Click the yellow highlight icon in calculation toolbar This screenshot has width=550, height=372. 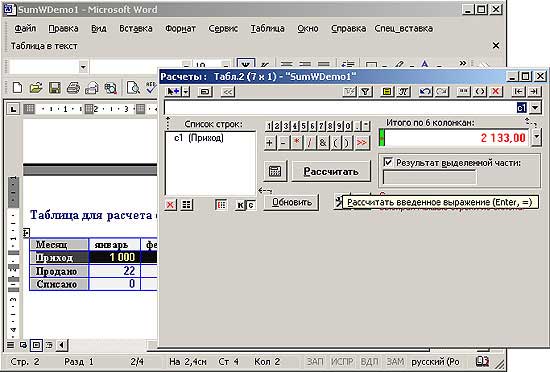pos(387,92)
